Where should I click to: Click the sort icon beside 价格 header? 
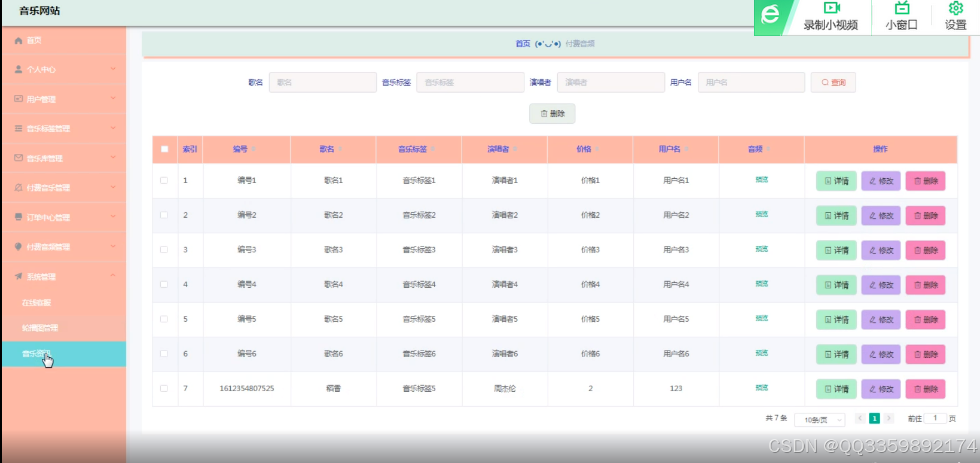pyautogui.click(x=597, y=149)
